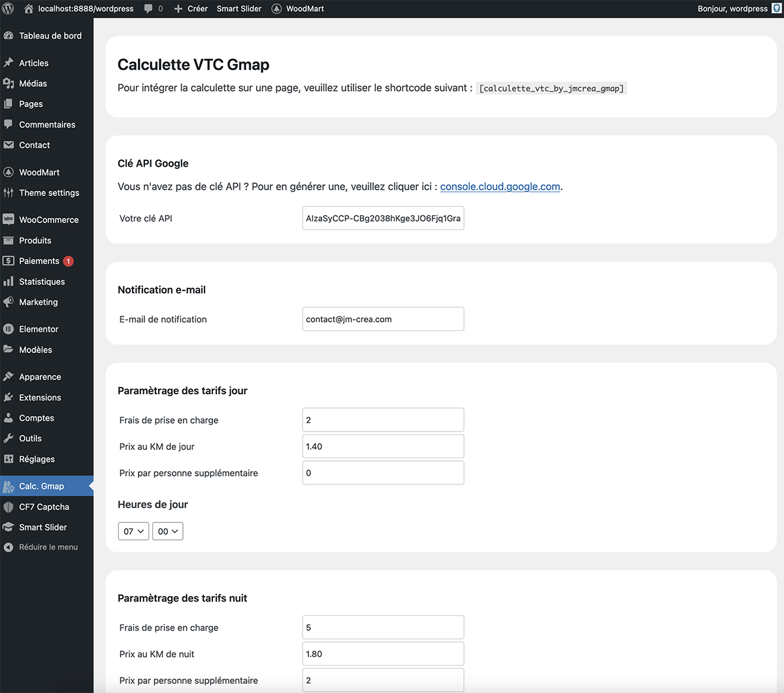
Task: Click the Produits archive icon
Action: [8, 241]
